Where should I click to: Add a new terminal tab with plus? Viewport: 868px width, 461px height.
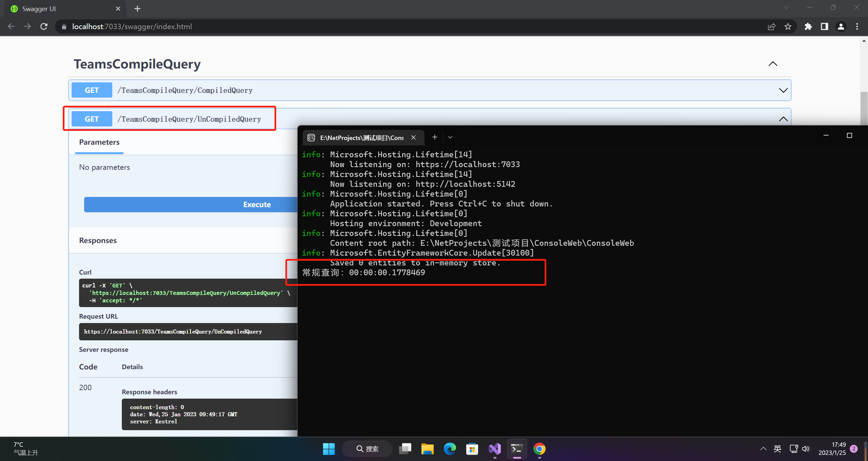435,137
